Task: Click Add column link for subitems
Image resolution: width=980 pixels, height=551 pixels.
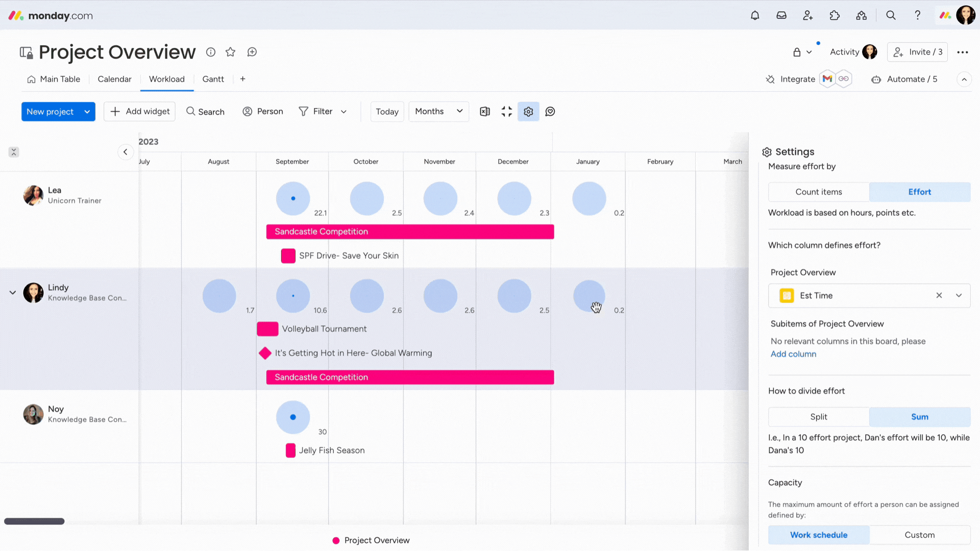Action: pos(793,354)
